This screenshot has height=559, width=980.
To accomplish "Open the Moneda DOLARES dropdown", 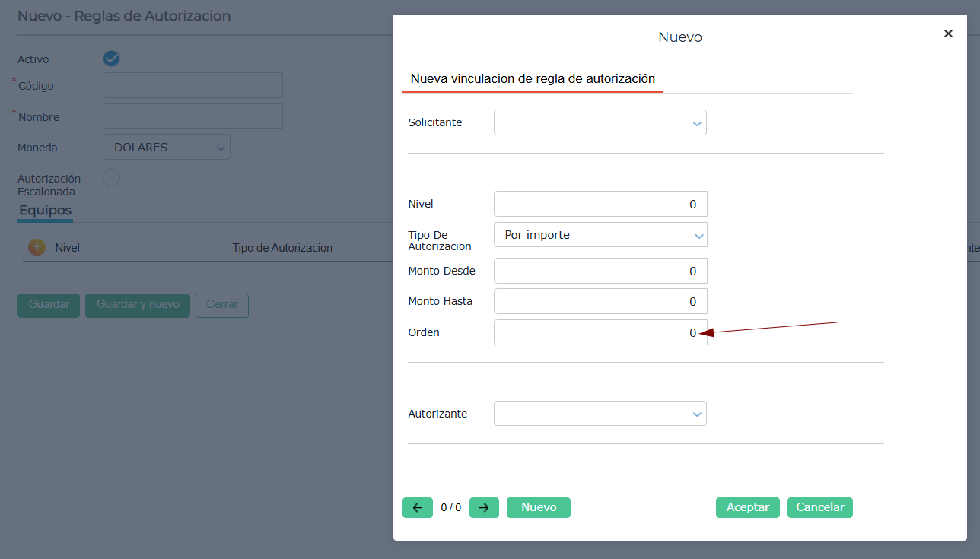I will [167, 147].
